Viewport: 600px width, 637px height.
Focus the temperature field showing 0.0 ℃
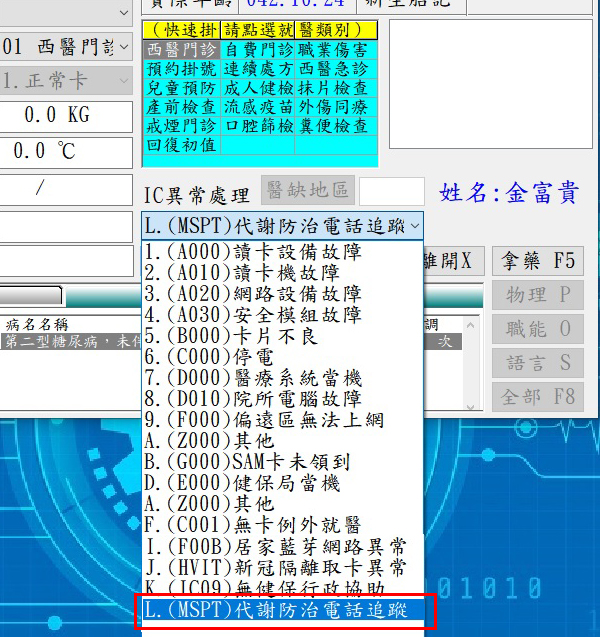[65, 152]
